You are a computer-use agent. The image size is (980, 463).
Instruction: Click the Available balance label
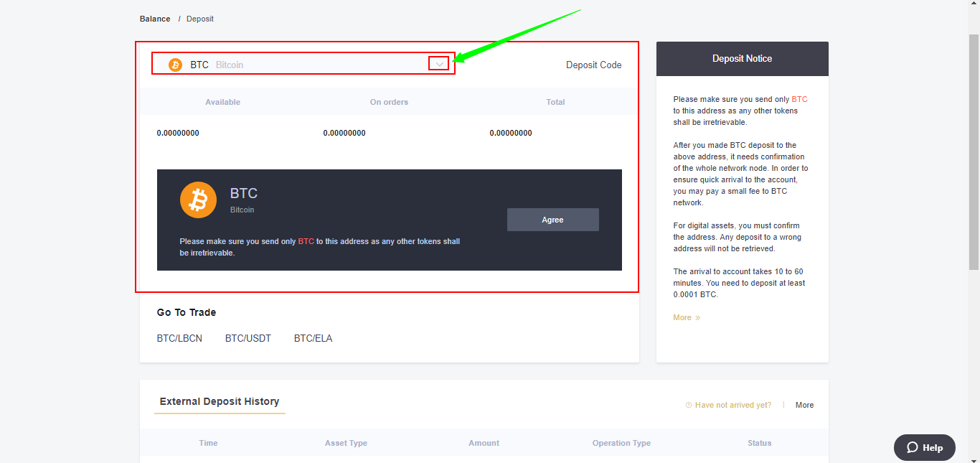[x=223, y=102]
